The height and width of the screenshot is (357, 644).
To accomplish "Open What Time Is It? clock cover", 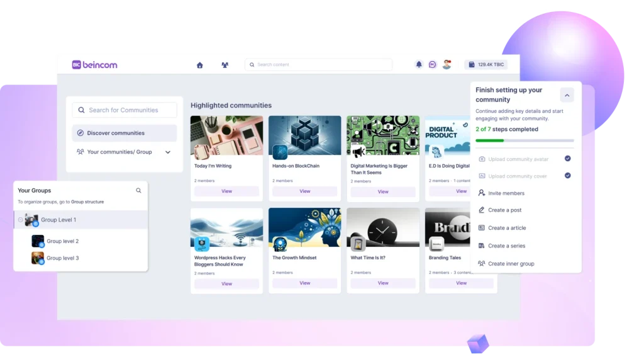I will (383, 227).
